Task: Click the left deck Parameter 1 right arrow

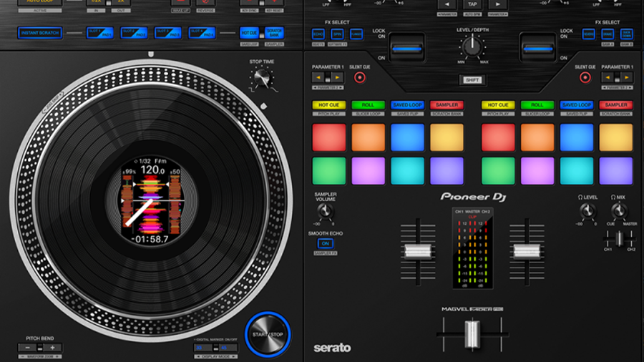Action: pyautogui.click(x=338, y=77)
